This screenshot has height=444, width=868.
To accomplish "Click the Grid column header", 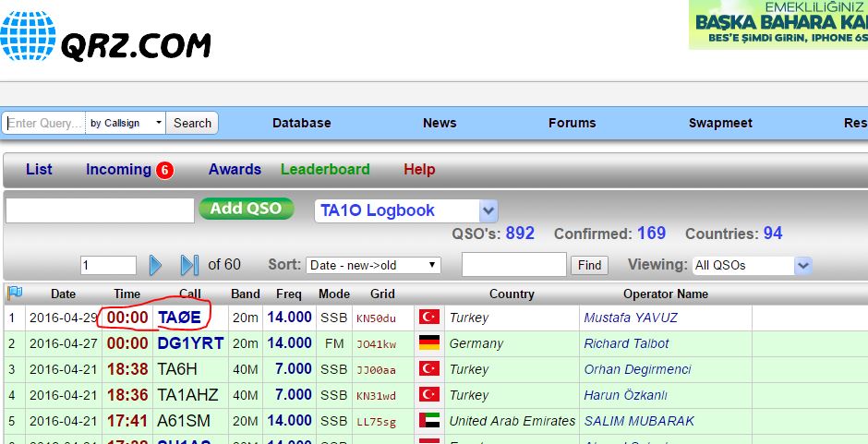I will coord(382,294).
